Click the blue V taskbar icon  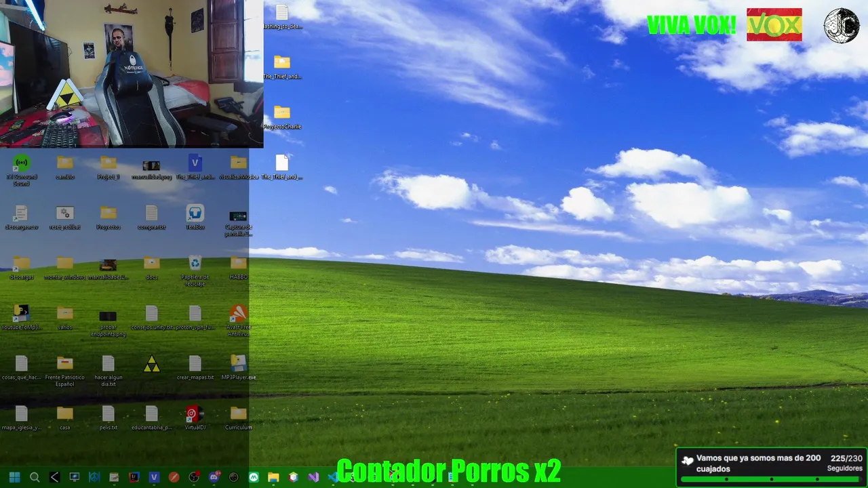click(x=154, y=477)
